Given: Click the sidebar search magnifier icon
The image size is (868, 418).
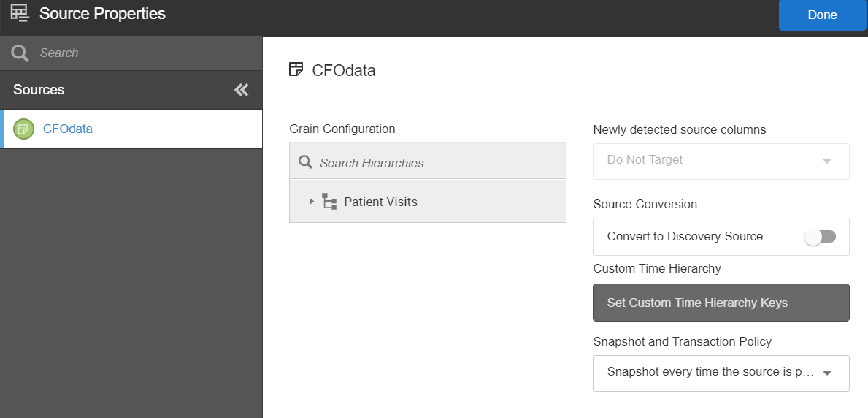Looking at the screenshot, I should tap(20, 53).
